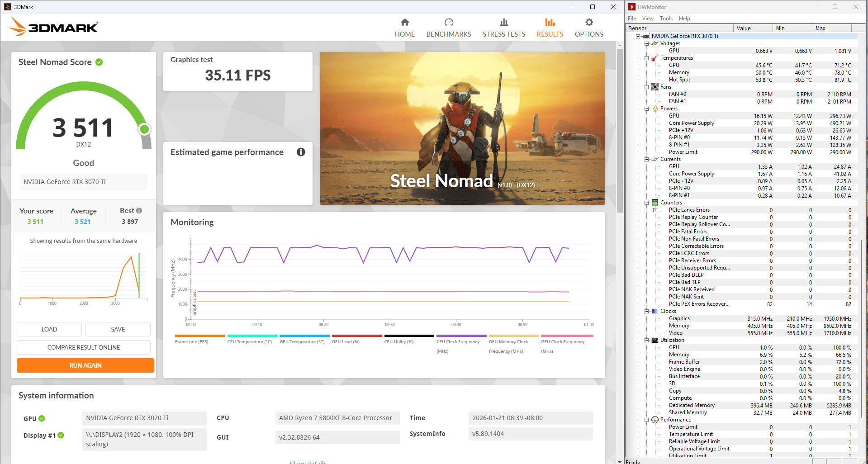Click the HWMonitor title bar app icon
This screenshot has width=868, height=464.
[632, 7]
